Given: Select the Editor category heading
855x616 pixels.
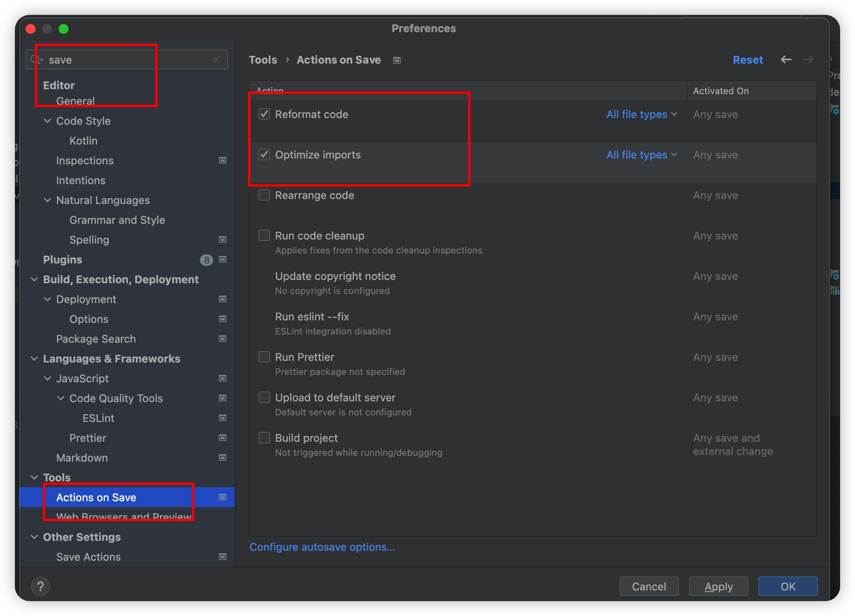Looking at the screenshot, I should click(59, 85).
